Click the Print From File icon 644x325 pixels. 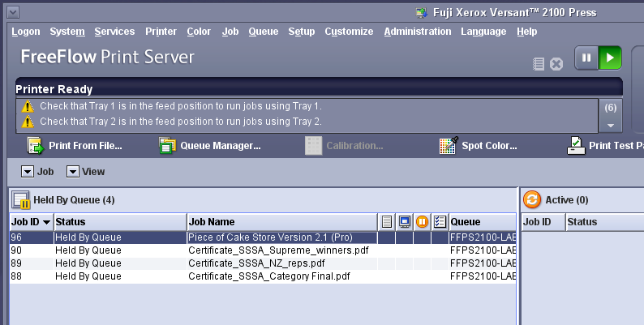pos(35,146)
